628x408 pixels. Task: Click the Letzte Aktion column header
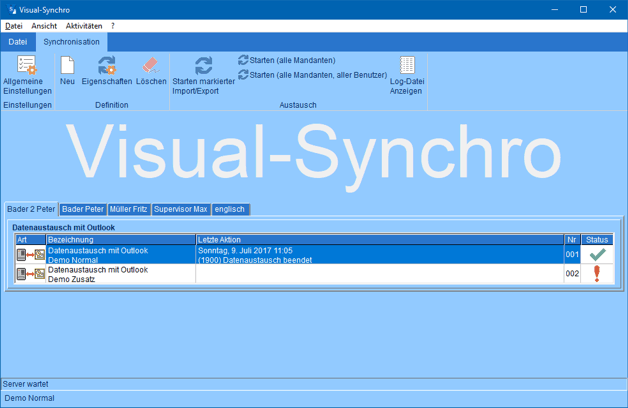(380, 239)
